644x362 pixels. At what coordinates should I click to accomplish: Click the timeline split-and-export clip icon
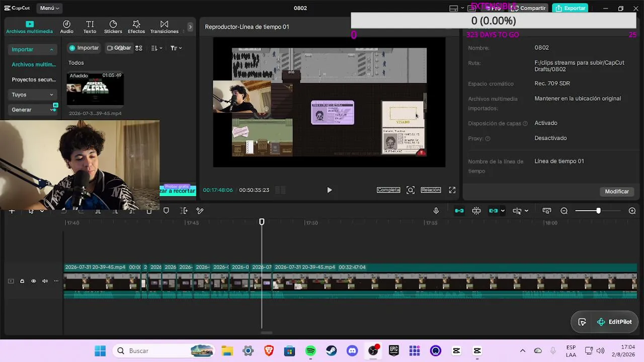(184, 211)
